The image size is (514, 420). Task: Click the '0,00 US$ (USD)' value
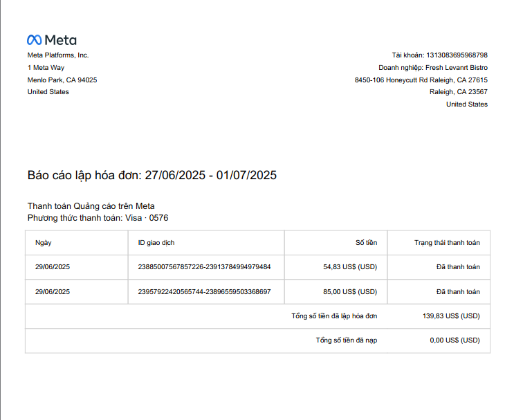[455, 340]
